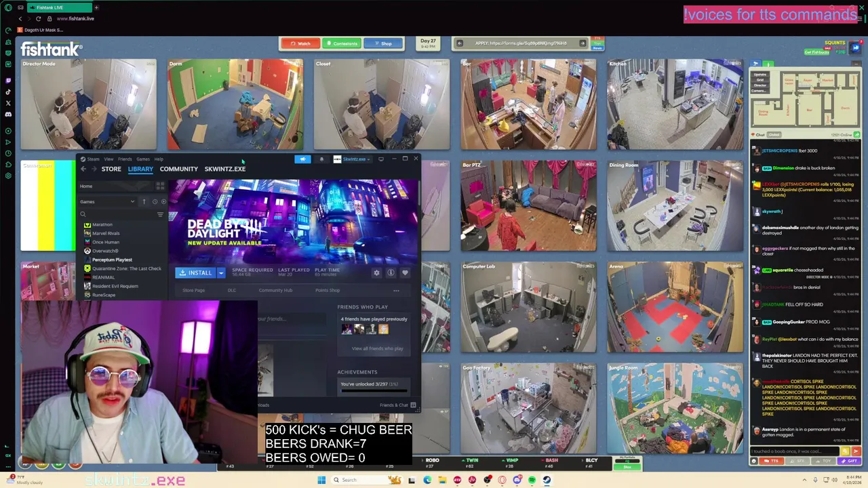Click the Steam announcements megaphone icon

pos(302,159)
